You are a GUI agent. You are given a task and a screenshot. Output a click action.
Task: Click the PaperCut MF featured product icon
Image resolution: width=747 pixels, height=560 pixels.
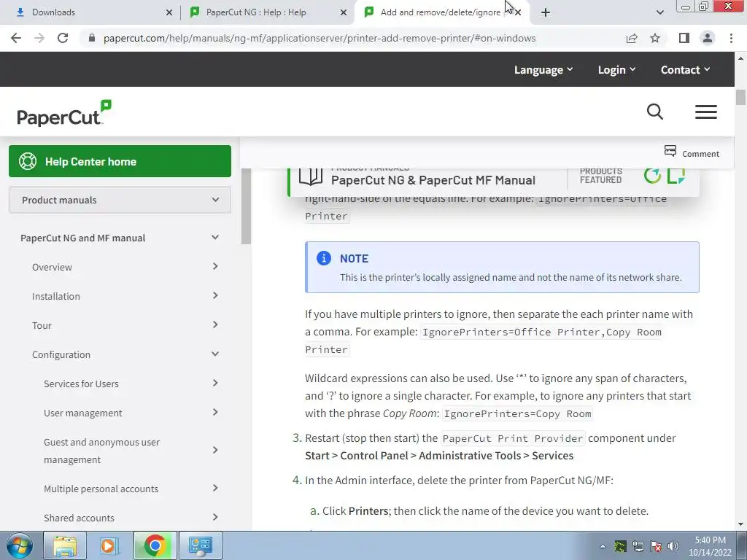(676, 175)
